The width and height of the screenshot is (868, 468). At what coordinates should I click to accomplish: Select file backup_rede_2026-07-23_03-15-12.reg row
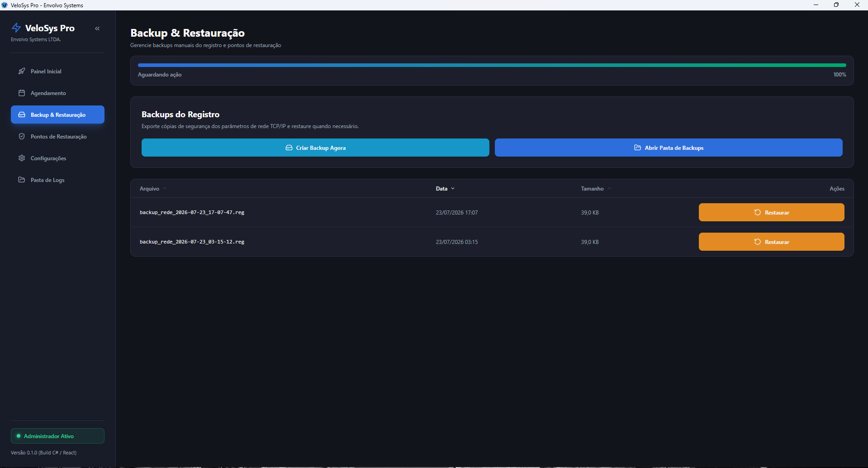(492, 242)
